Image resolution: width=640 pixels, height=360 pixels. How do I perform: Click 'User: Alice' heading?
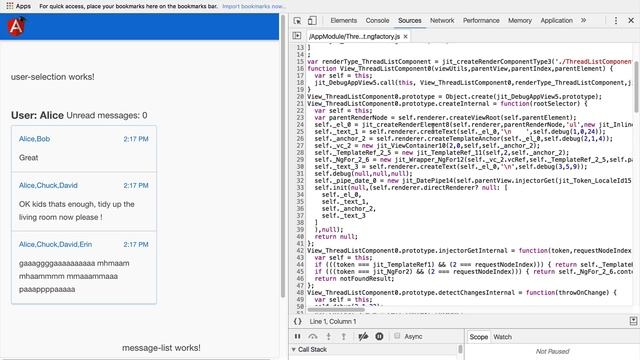[37, 115]
